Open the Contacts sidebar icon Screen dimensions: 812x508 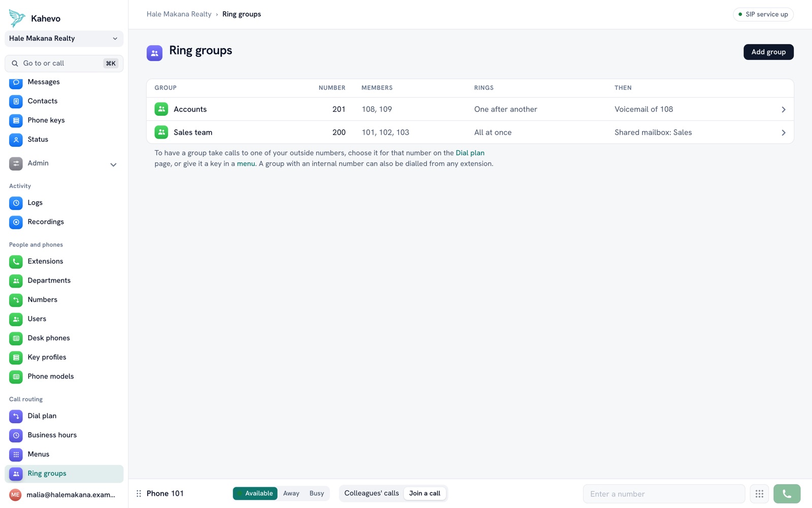click(x=16, y=101)
